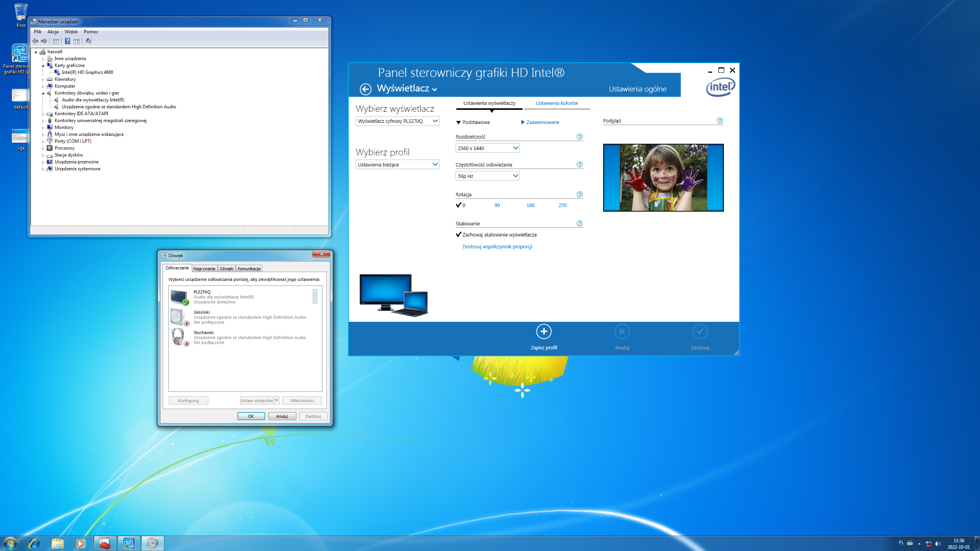
Task: Click Ustawienia ogólne in the Intel panel
Action: (x=638, y=89)
